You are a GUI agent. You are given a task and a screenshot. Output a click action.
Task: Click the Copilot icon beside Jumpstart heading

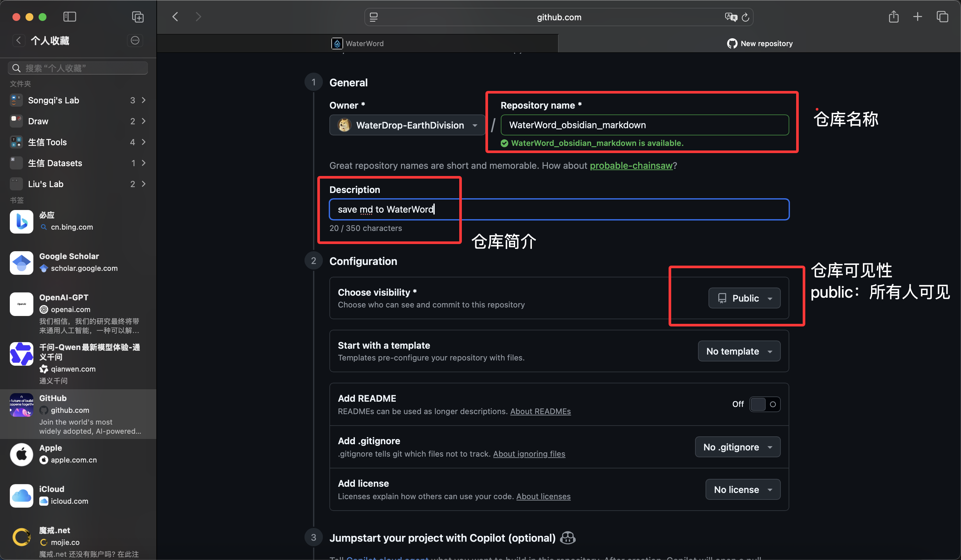coord(568,538)
